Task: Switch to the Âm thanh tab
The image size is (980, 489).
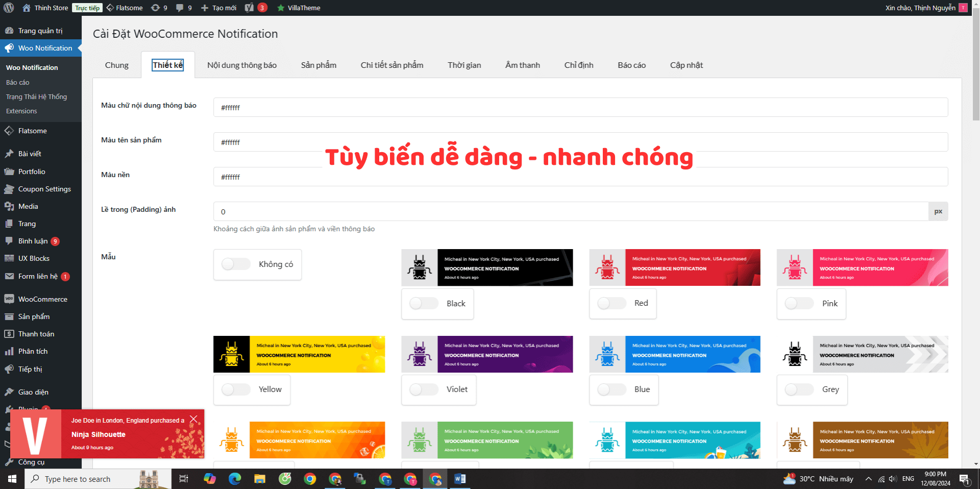Action: (x=522, y=65)
